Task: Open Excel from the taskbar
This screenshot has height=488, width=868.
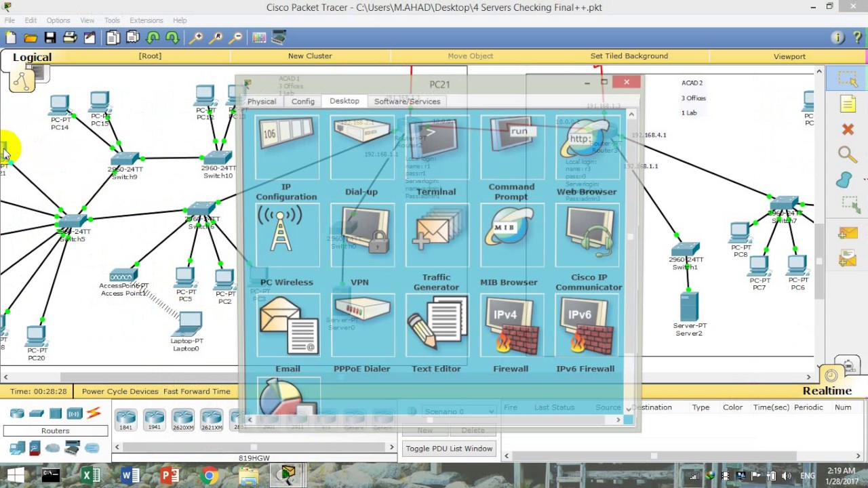Action: point(91,476)
